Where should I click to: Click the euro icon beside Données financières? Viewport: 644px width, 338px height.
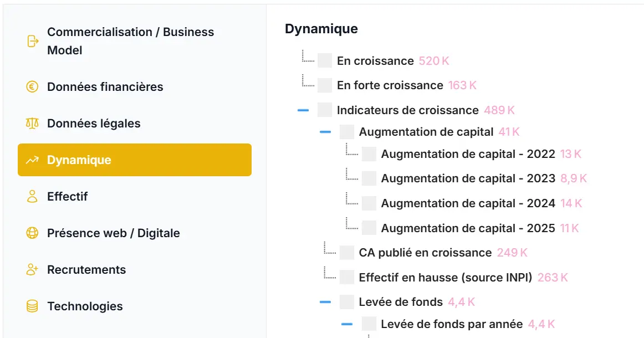tap(32, 87)
